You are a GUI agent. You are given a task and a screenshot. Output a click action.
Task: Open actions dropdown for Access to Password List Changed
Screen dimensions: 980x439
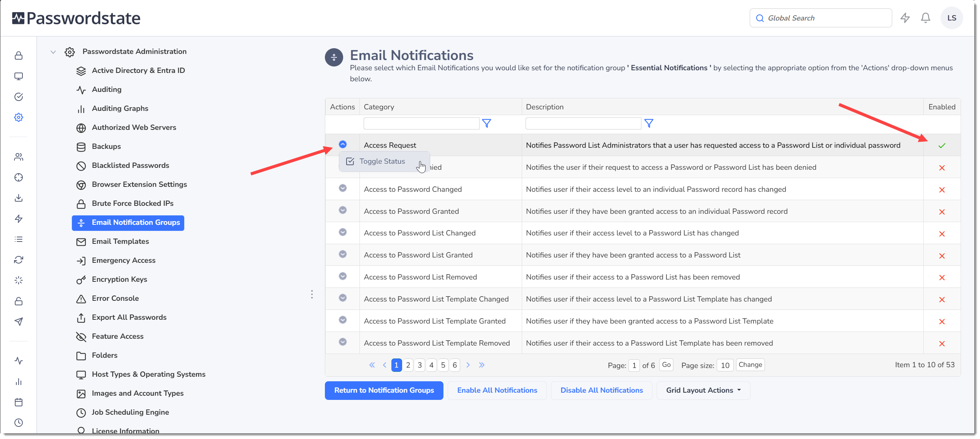coord(342,232)
